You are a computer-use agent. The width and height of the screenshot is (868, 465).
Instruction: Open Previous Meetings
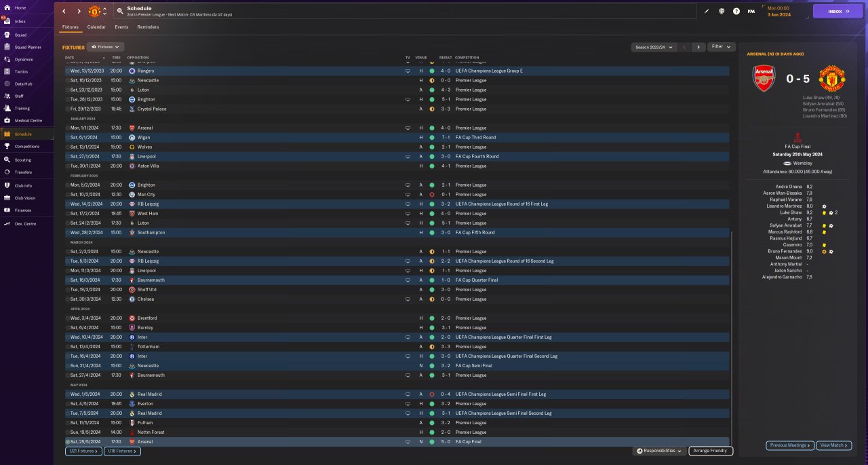click(790, 445)
